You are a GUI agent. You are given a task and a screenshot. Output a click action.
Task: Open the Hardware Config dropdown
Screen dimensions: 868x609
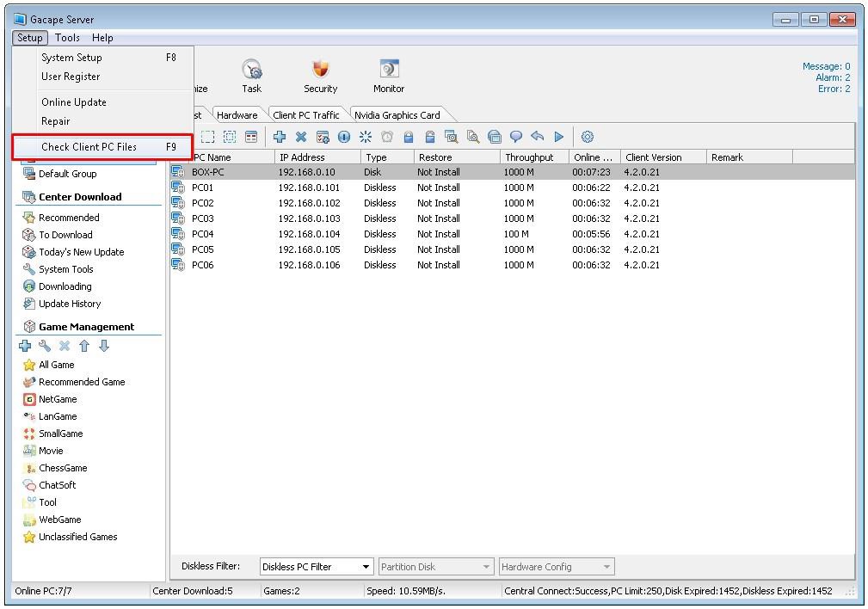[556, 566]
